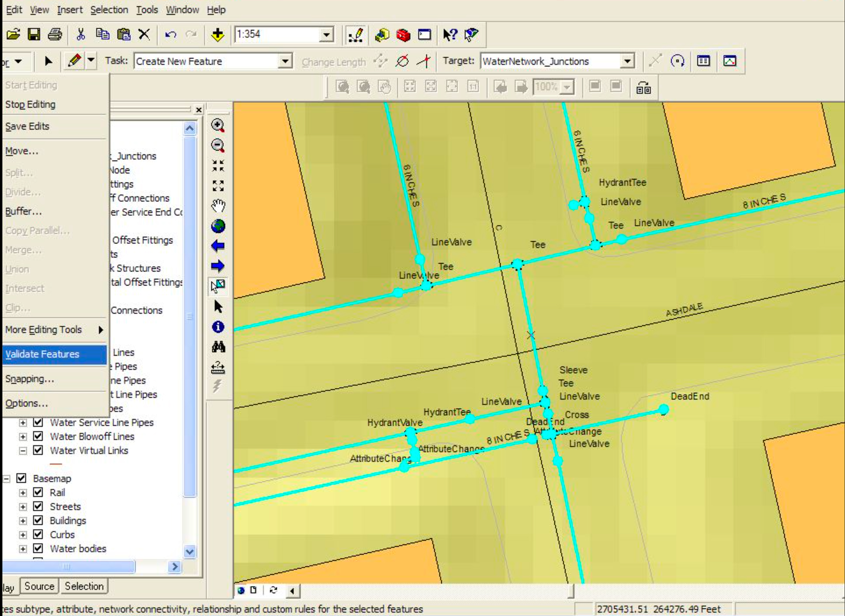Click the Add Data yellow plus icon
Image resolution: width=845 pixels, height=616 pixels.
tap(218, 34)
